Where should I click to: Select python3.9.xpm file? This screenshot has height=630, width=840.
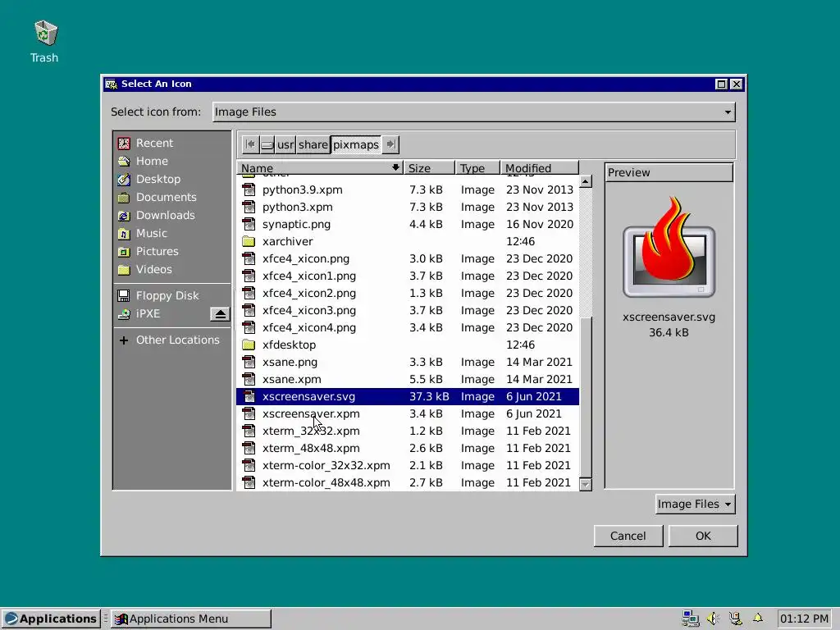point(407,189)
